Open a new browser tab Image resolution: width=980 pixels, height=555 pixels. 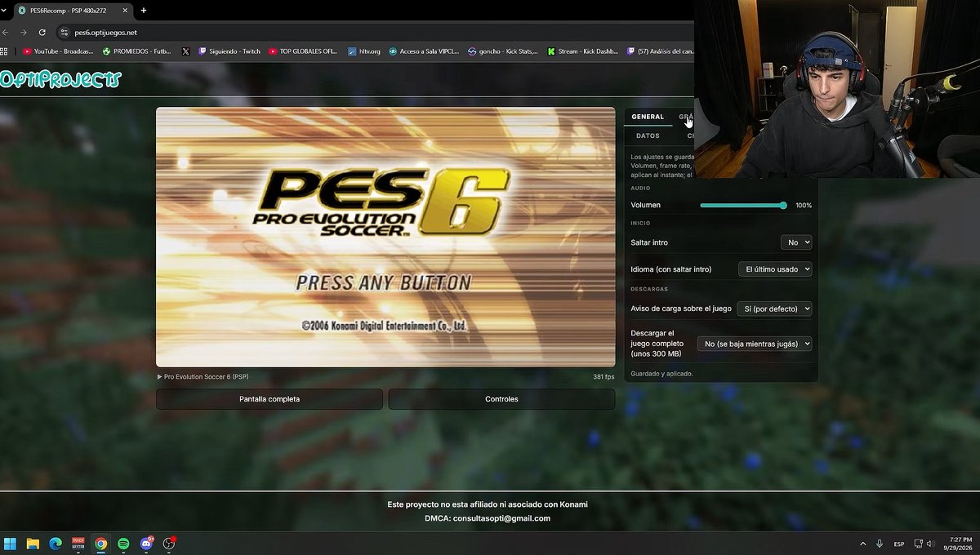point(144,11)
